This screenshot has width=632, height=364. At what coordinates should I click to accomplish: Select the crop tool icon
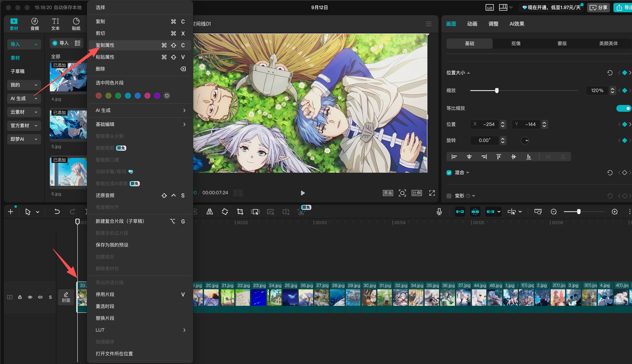[240, 212]
